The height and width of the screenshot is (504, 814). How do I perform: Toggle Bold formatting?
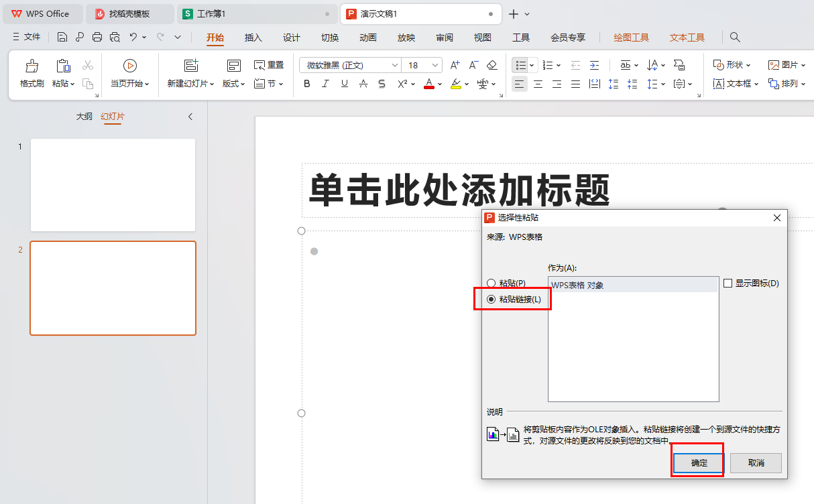tap(307, 84)
